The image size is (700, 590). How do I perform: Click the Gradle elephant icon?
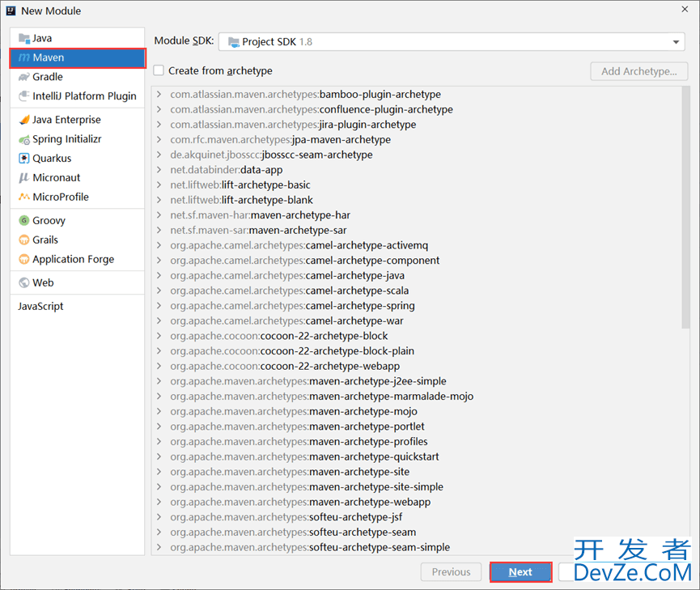[x=24, y=77]
